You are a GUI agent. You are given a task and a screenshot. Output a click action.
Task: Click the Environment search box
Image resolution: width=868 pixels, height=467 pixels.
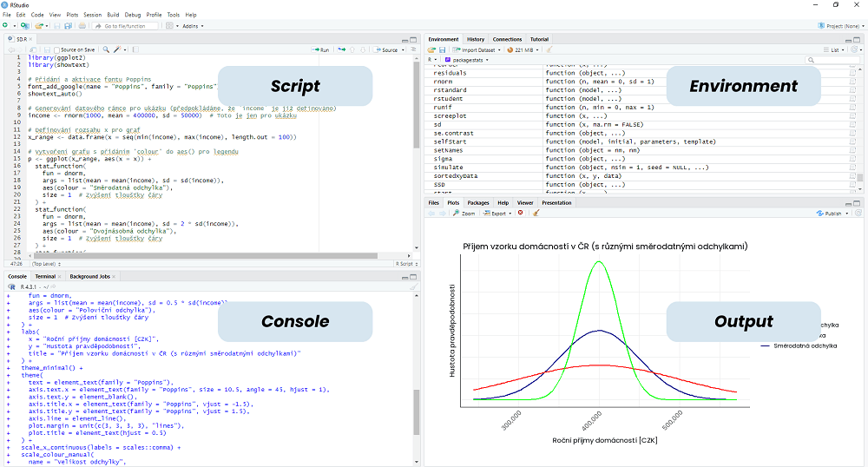coord(832,60)
